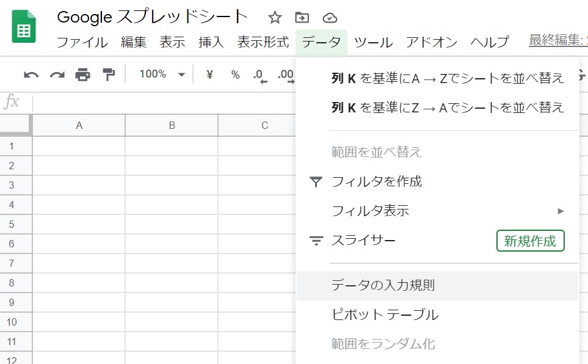Click cell A1
The image size is (588, 364).
(x=79, y=146)
